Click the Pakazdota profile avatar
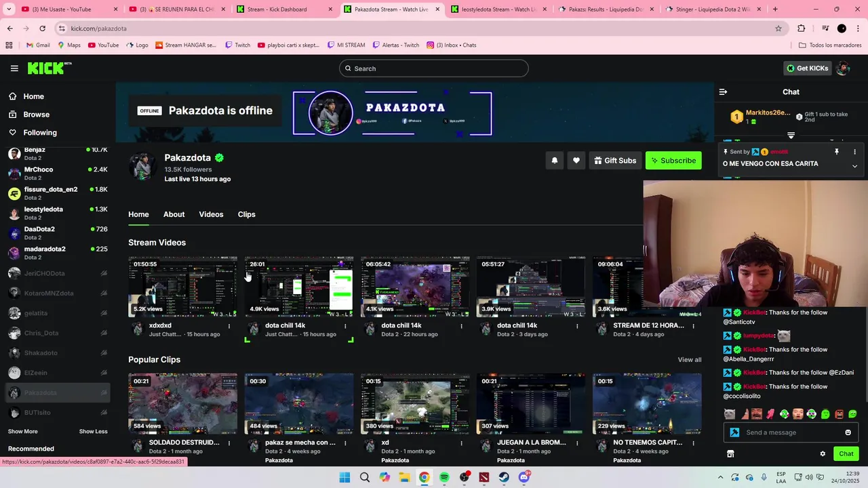This screenshot has width=868, height=488. point(142,166)
